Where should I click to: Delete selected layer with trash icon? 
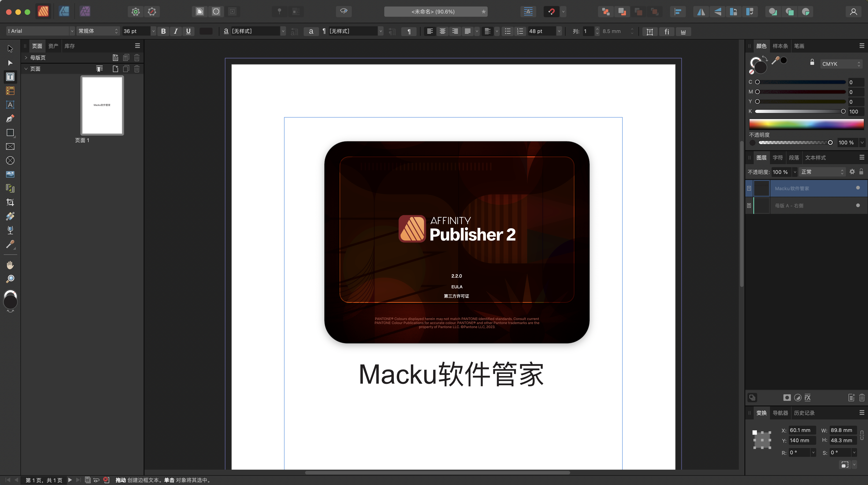862,398
